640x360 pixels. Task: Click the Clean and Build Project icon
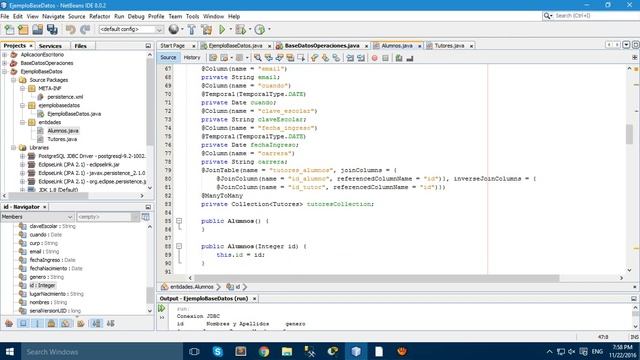coord(207,29)
